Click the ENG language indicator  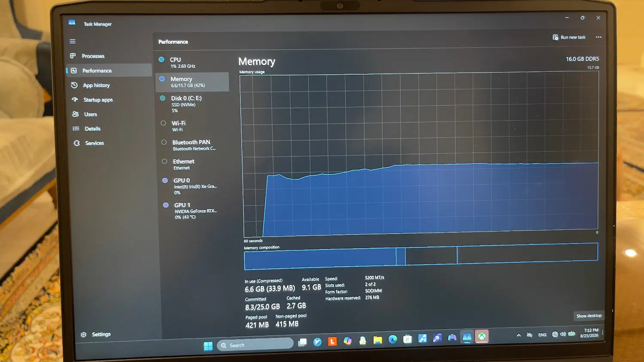pos(542,335)
